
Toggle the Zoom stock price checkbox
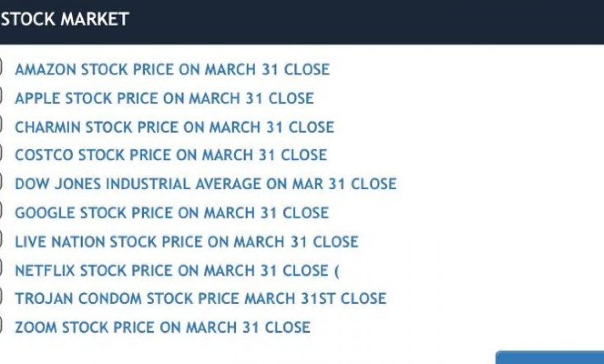1,325
